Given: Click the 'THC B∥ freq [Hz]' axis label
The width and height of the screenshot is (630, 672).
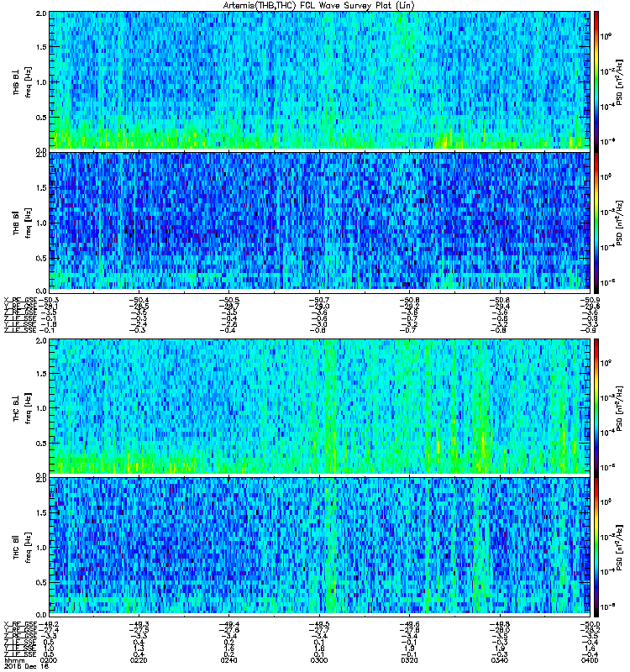Looking at the screenshot, I should [x=22, y=548].
